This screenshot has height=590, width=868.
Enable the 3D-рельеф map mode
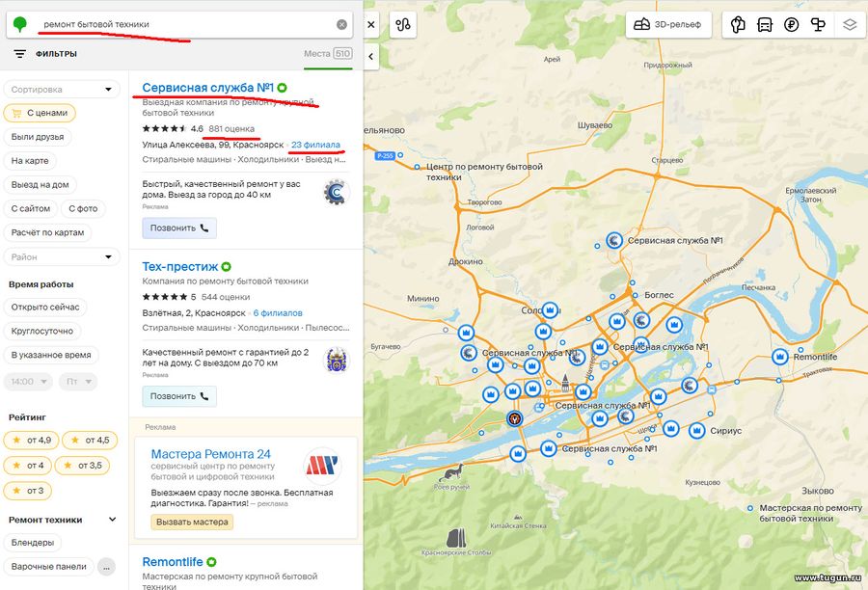[x=668, y=24]
